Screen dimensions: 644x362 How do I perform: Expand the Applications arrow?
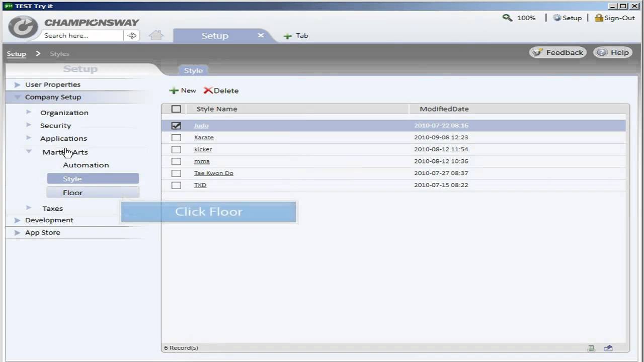click(29, 137)
